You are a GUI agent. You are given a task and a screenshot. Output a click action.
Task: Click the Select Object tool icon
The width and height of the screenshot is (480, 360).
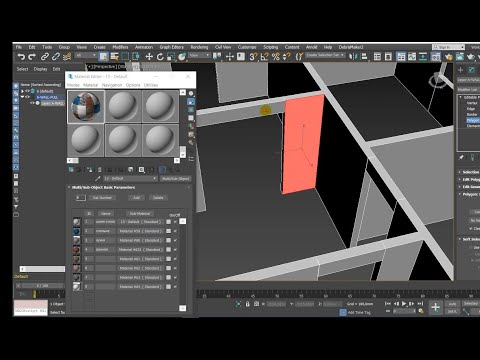point(103,57)
